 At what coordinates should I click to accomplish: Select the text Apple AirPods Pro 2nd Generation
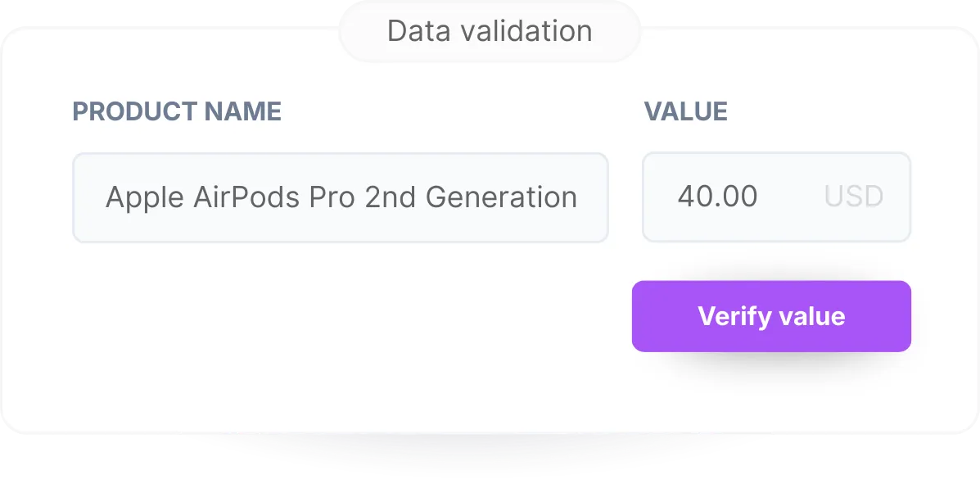[341, 197]
